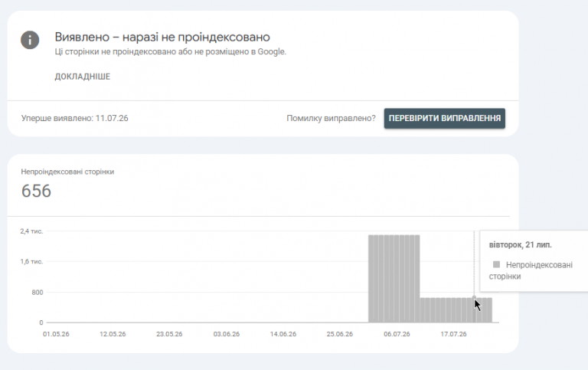Click the hovered data point marker on chart
This screenshot has width=588, height=370.
[474, 297]
